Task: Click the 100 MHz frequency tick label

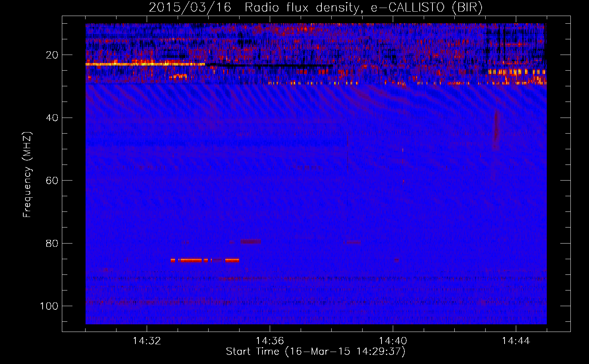Action: [49, 306]
